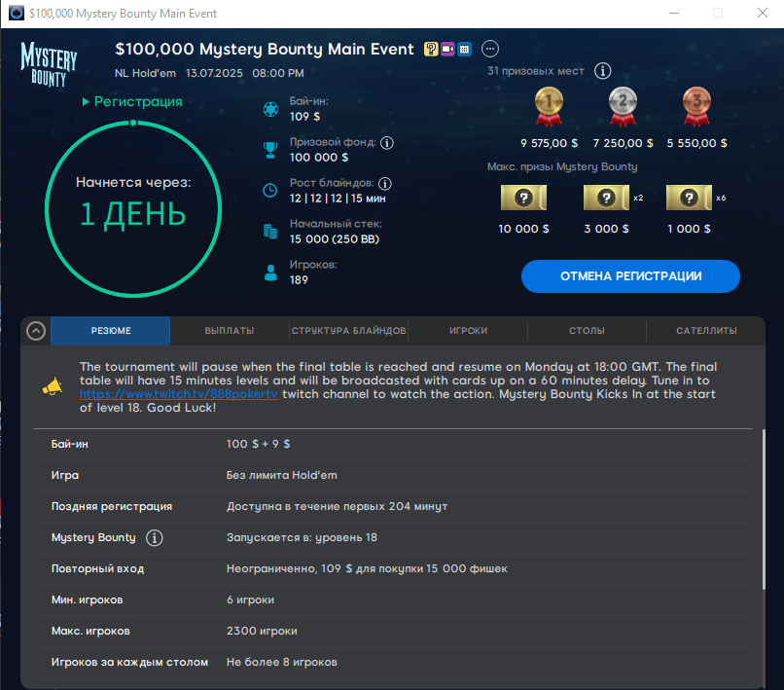Click the blind level clock icon
This screenshot has height=690, width=784.
click(270, 190)
